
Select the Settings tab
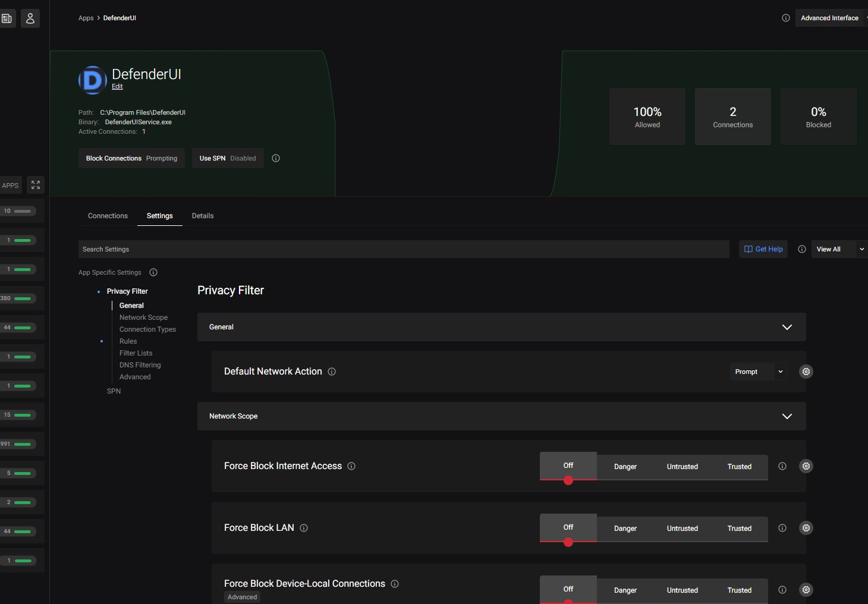coord(160,216)
